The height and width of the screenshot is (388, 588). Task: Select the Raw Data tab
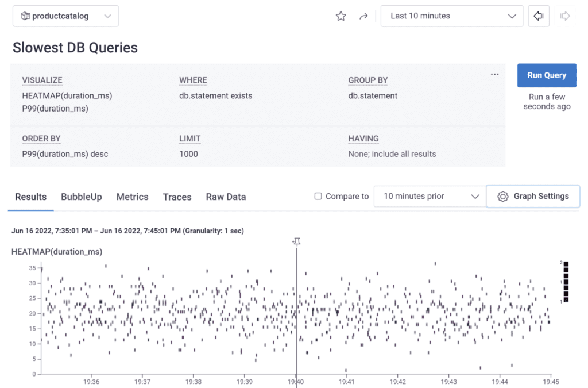[x=226, y=197]
